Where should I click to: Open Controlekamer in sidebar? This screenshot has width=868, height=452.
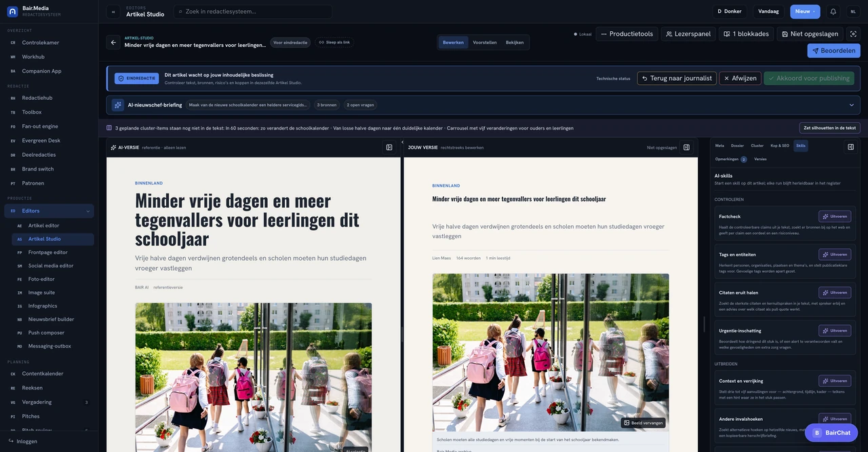(49, 42)
